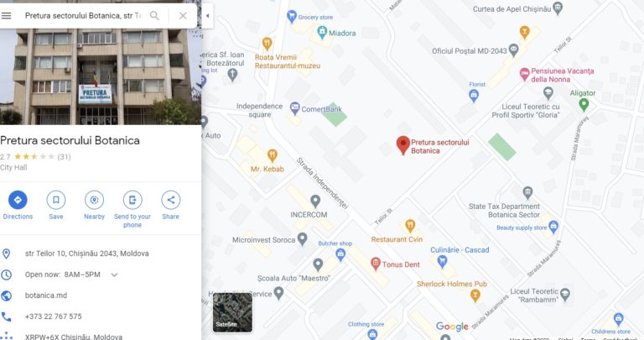644x340 pixels.
Task: Get Directions to Pretura sectorului Botanica
Action: (18, 200)
